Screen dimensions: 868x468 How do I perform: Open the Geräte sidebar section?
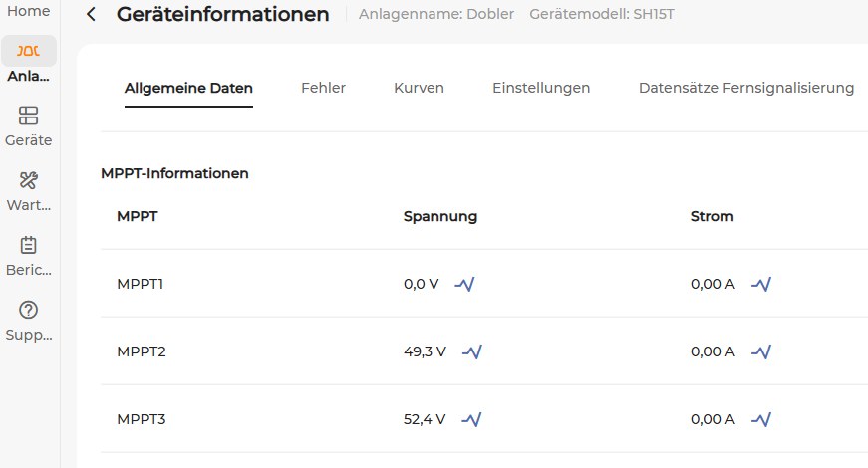(x=28, y=126)
